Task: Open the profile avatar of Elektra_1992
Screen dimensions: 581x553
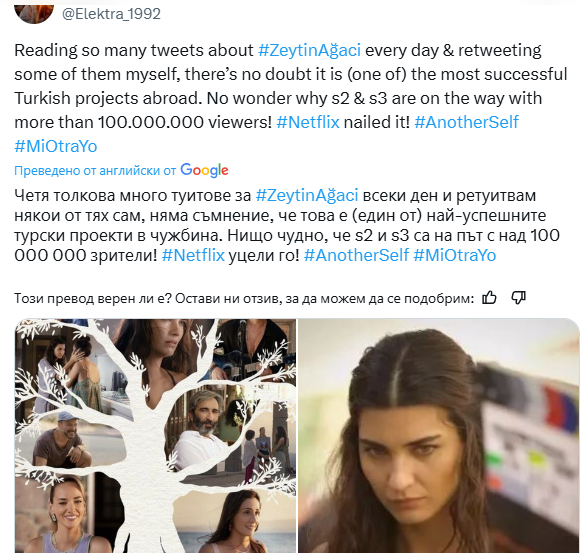Action: tap(34, 11)
